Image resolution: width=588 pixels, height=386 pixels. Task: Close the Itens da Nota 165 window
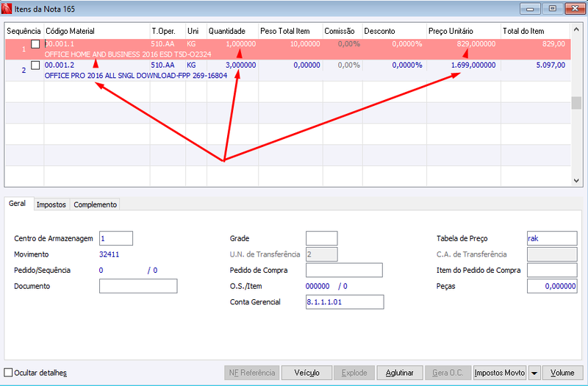[575, 9]
